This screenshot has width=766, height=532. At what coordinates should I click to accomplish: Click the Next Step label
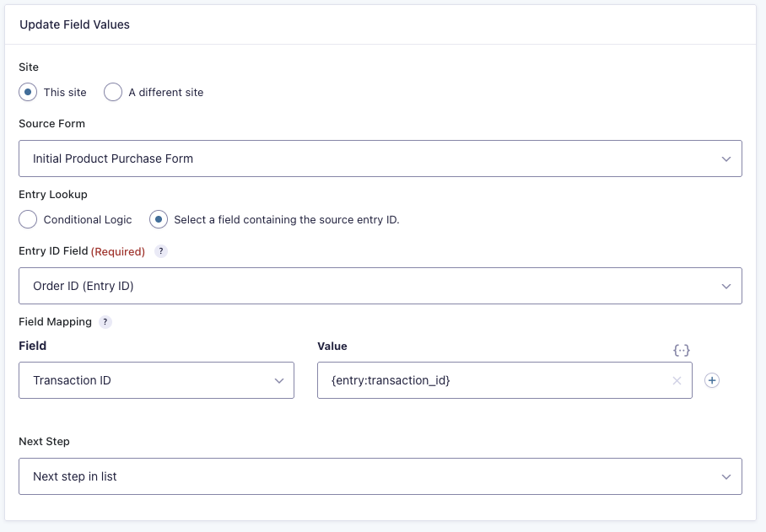click(x=44, y=441)
